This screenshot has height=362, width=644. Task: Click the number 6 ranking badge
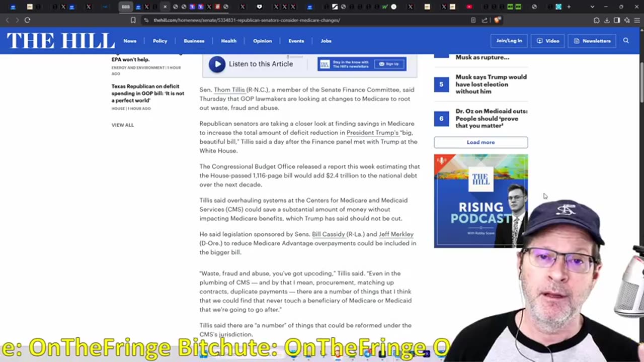441,119
